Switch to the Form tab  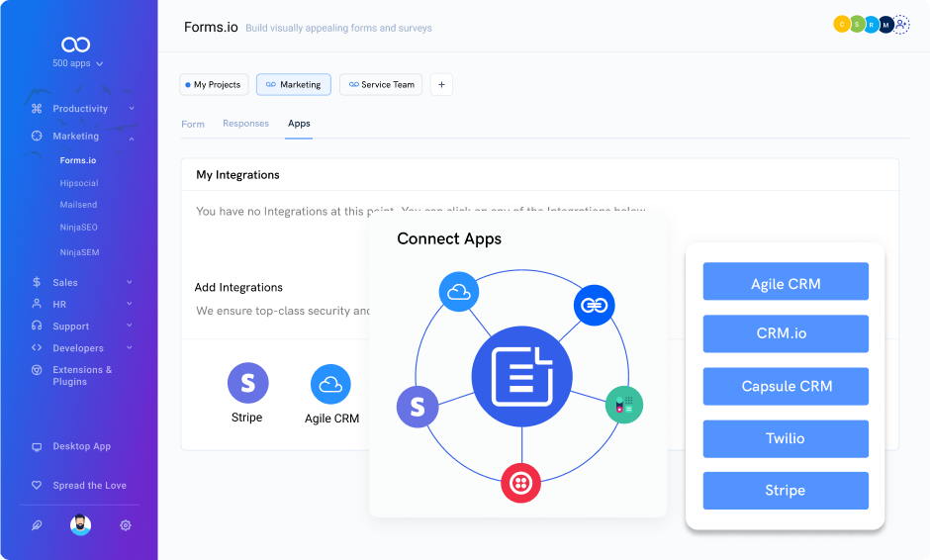click(193, 124)
